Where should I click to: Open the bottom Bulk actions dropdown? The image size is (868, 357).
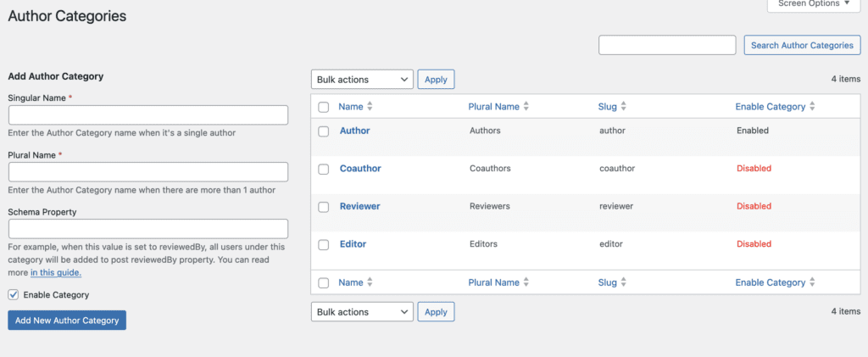click(x=362, y=312)
